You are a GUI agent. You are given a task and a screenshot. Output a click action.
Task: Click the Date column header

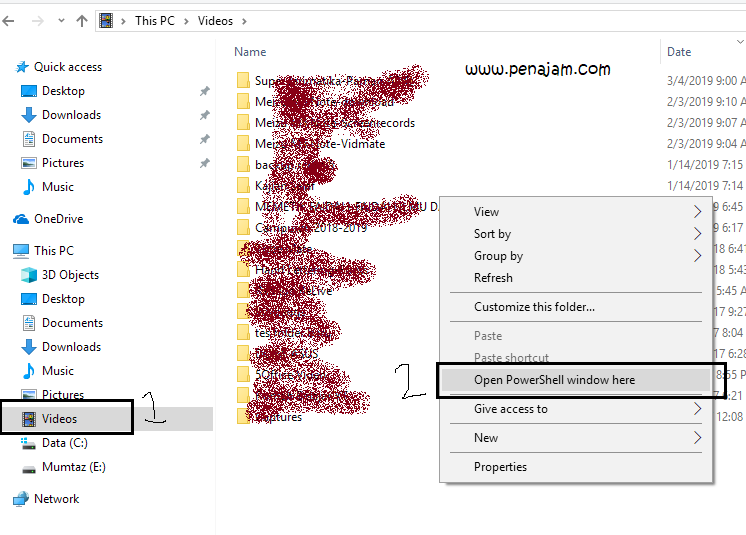pos(679,52)
